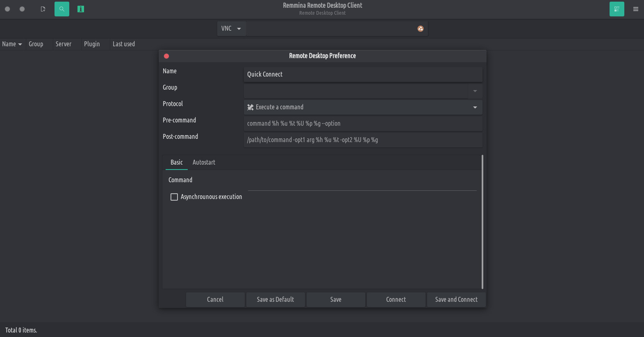Click the Cancel button
The height and width of the screenshot is (337, 644).
(215, 300)
